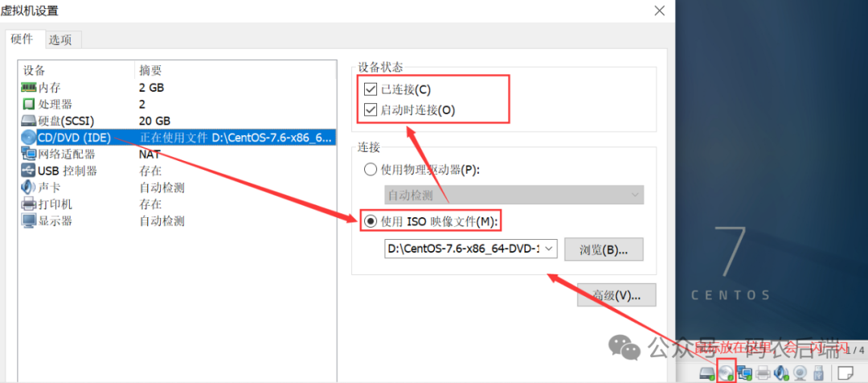Click the 浏览(B)... button
This screenshot has height=383, width=868.
point(604,249)
